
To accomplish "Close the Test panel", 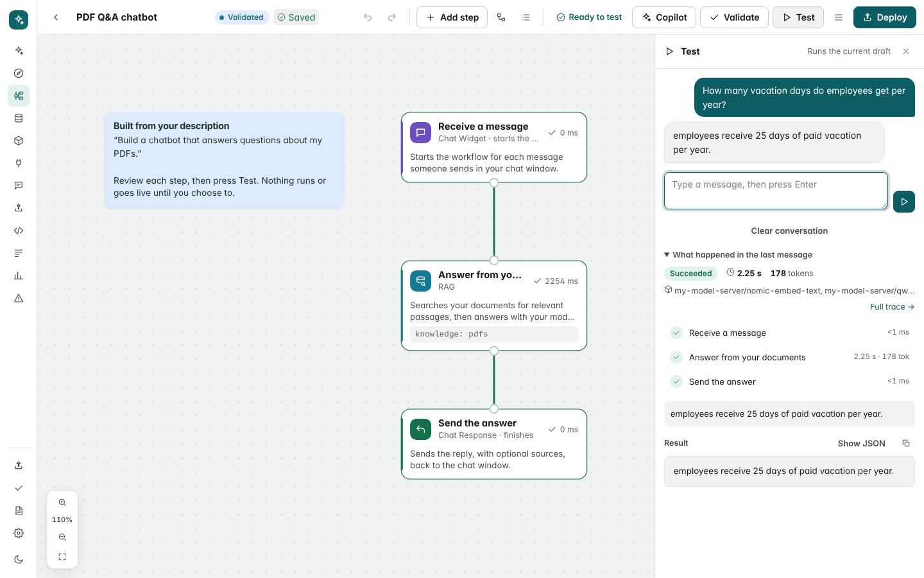I will click(906, 51).
